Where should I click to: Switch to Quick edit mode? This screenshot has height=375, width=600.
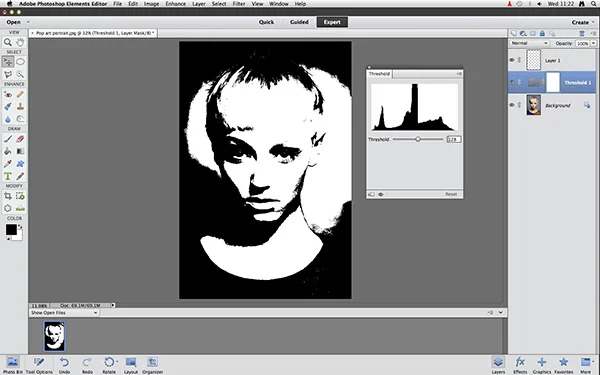point(266,22)
